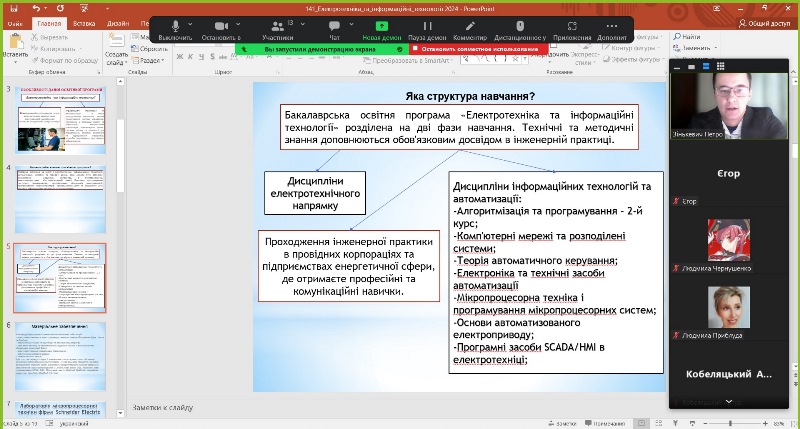The width and height of the screenshot is (800, 429).
Task: Open the Вставка ribbon tab
Action: coord(84,22)
